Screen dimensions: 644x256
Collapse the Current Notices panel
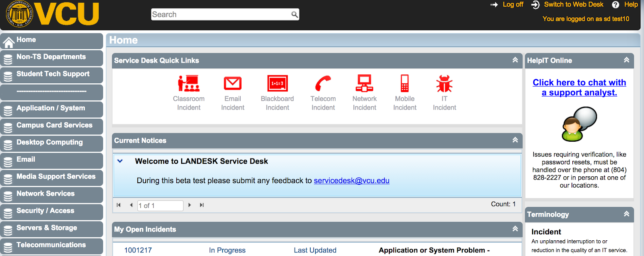(515, 140)
